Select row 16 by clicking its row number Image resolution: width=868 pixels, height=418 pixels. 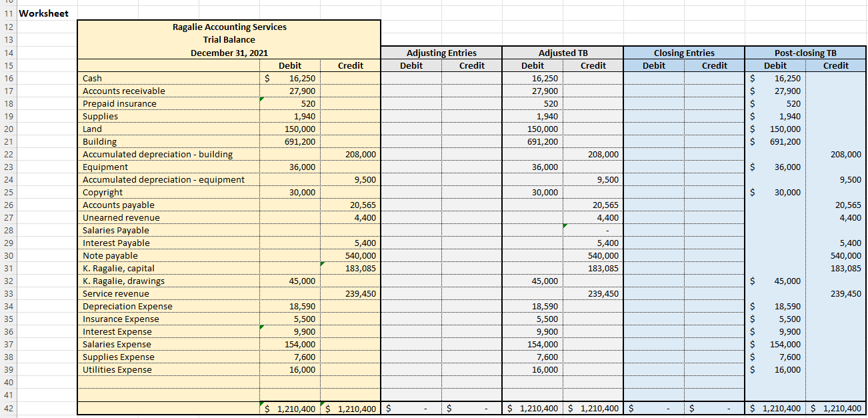pos(7,78)
